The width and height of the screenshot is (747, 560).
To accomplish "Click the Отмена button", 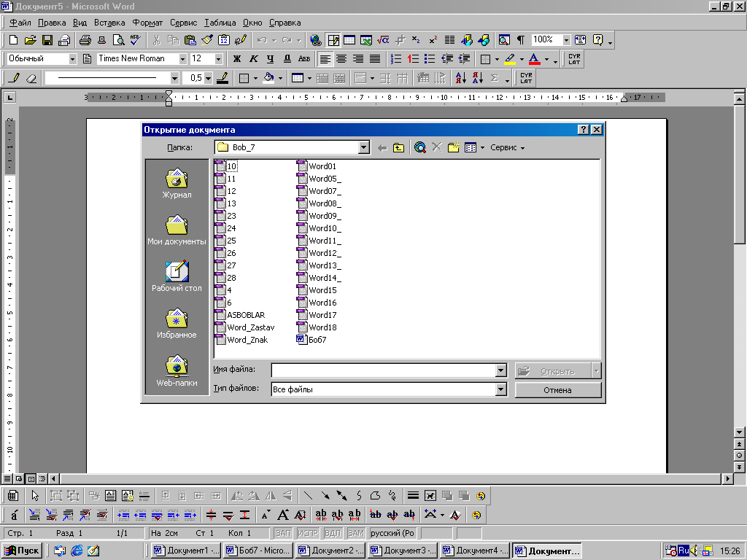I will (558, 390).
